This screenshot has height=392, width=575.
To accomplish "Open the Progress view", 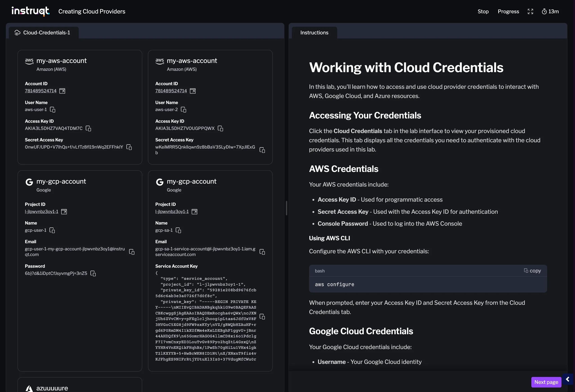I will click(508, 11).
